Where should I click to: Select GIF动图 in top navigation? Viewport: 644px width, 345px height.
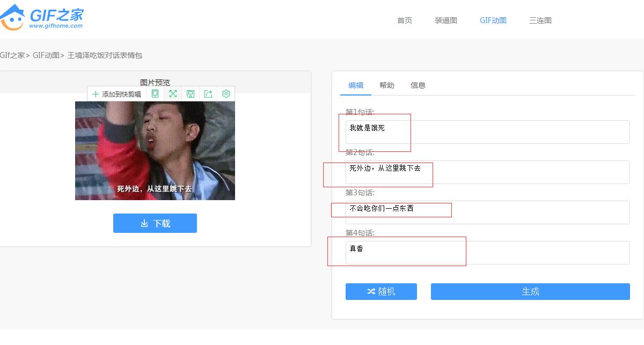tap(493, 20)
